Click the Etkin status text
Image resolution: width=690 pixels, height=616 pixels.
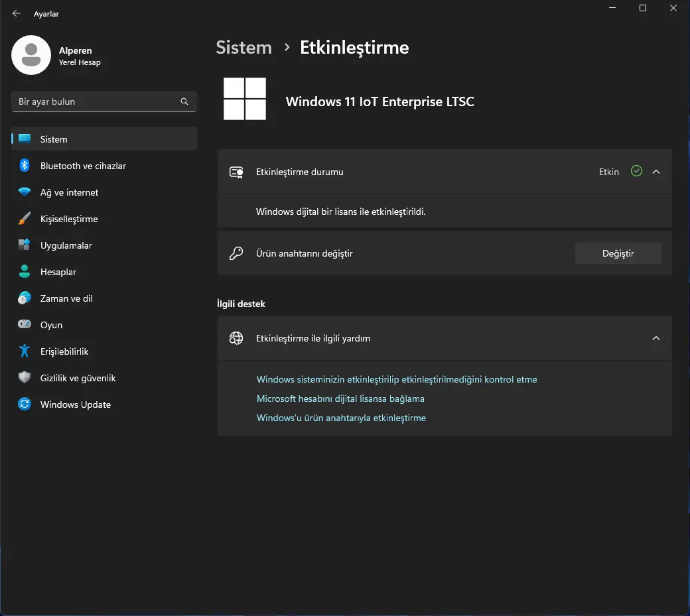tap(608, 172)
